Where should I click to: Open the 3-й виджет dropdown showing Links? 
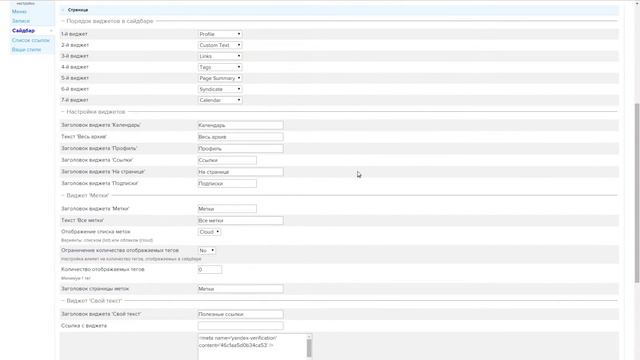(220, 56)
